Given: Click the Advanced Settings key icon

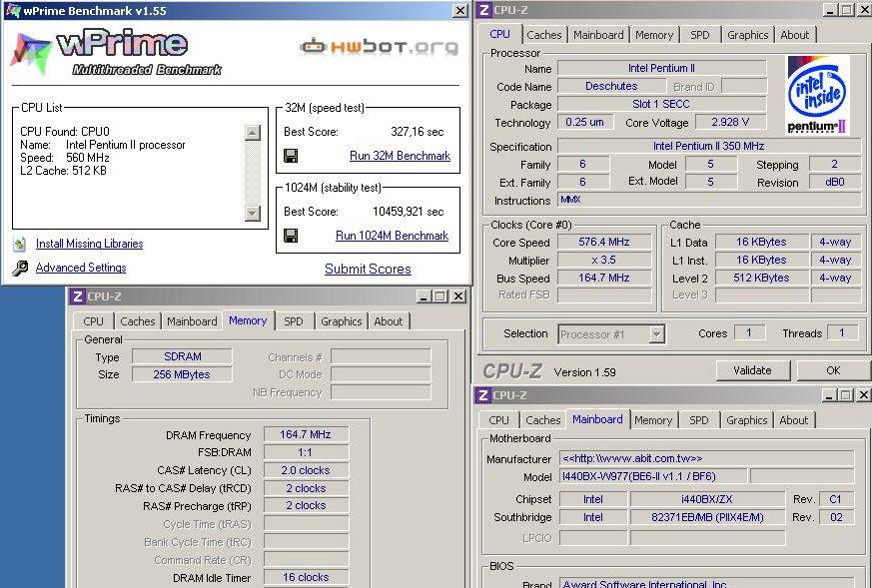Looking at the screenshot, I should 20,268.
